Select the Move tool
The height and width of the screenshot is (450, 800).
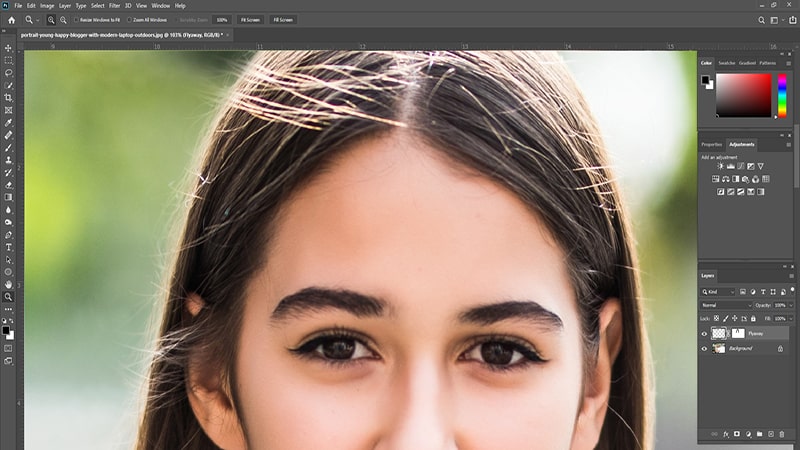[8, 48]
